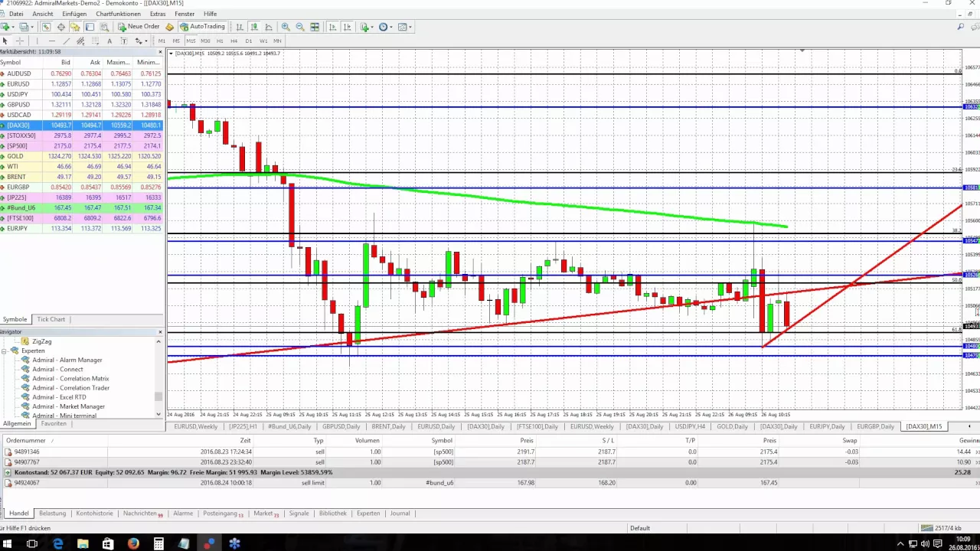Open the EURGBP,Daily chart tab
Viewport: 980px width, 551px height.
coord(875,426)
